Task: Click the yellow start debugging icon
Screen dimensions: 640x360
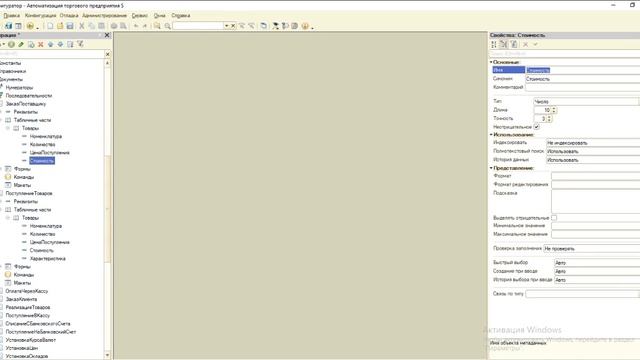Action: [x=30, y=26]
